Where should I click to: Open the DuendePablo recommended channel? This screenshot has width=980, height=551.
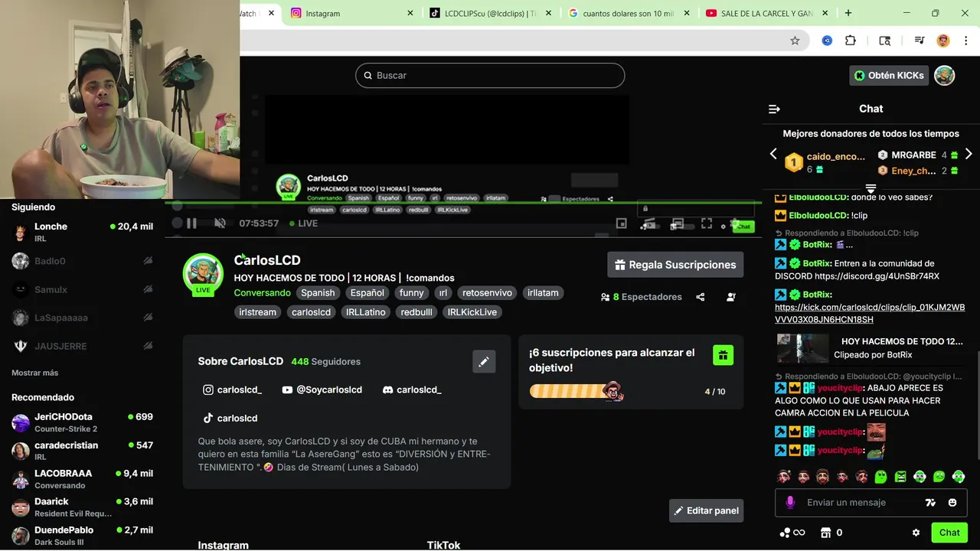tap(82, 536)
